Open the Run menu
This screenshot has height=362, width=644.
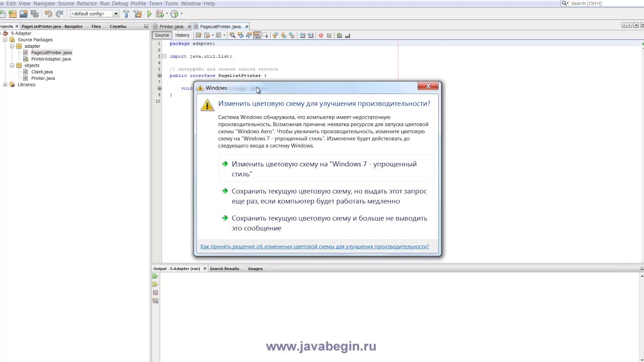(x=105, y=4)
